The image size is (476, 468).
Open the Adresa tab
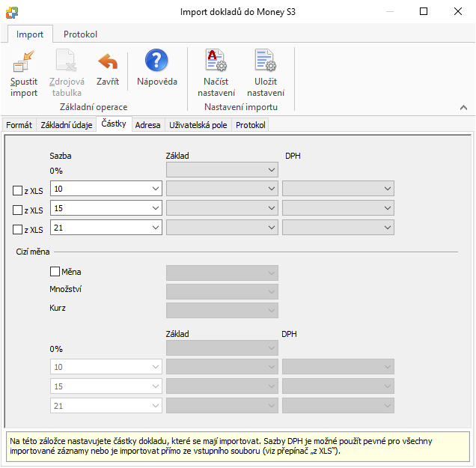pos(147,125)
